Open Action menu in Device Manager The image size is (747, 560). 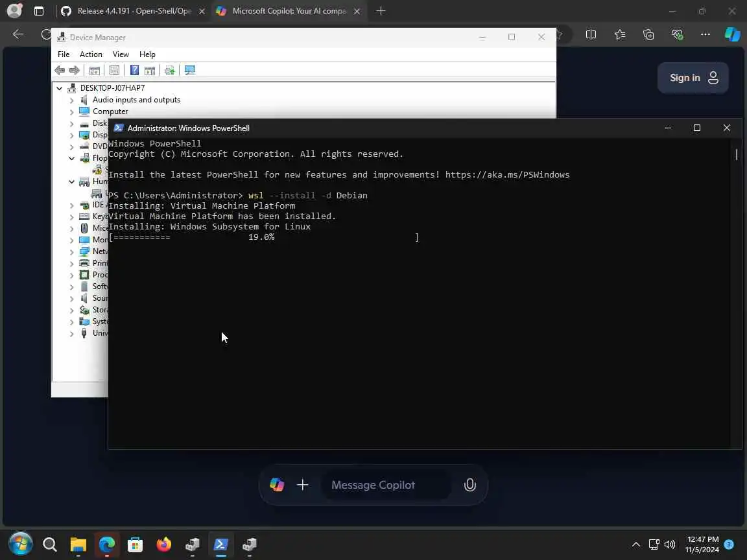(x=91, y=54)
